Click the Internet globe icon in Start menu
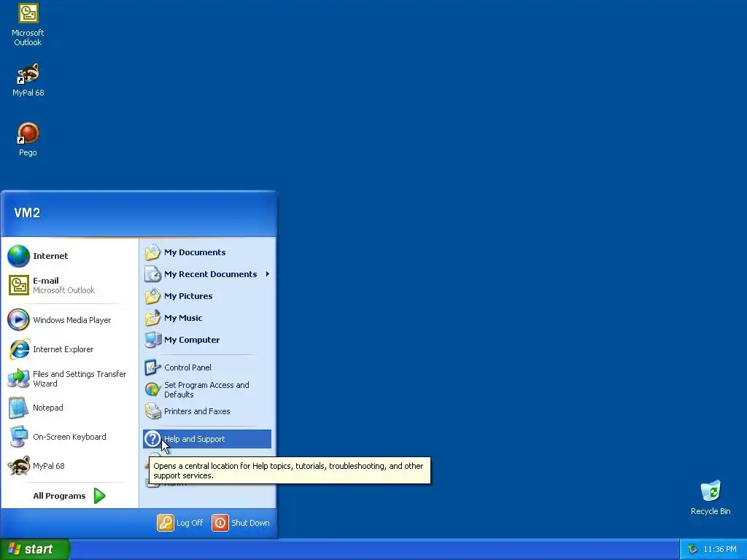 click(18, 256)
